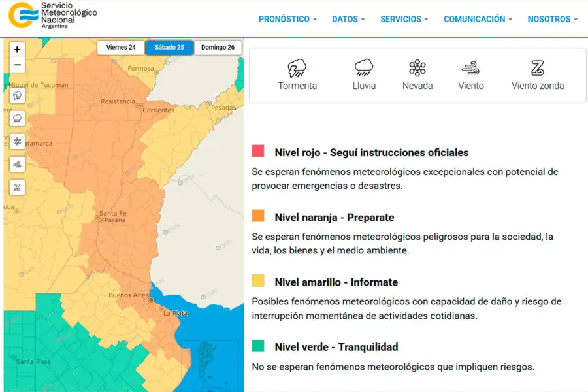This screenshot has width=588, height=392.
Task: Pick the Viento zonda icon in the alert types panel
Action: coord(537,69)
